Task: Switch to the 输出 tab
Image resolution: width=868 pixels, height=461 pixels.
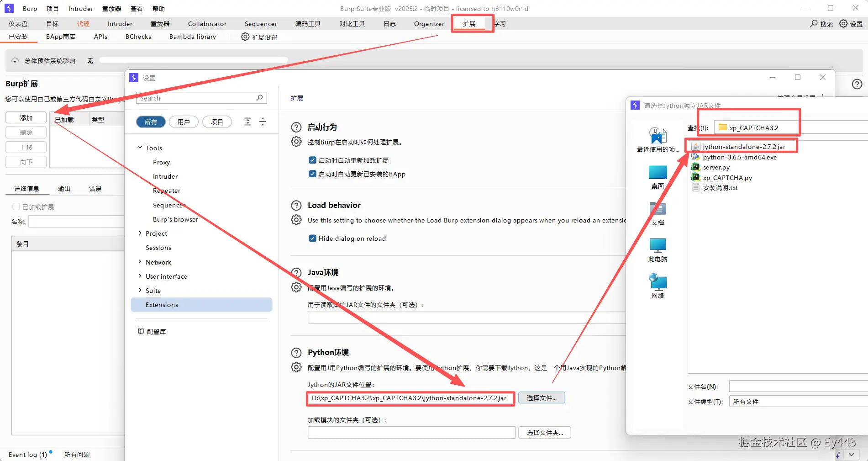Action: pos(64,189)
